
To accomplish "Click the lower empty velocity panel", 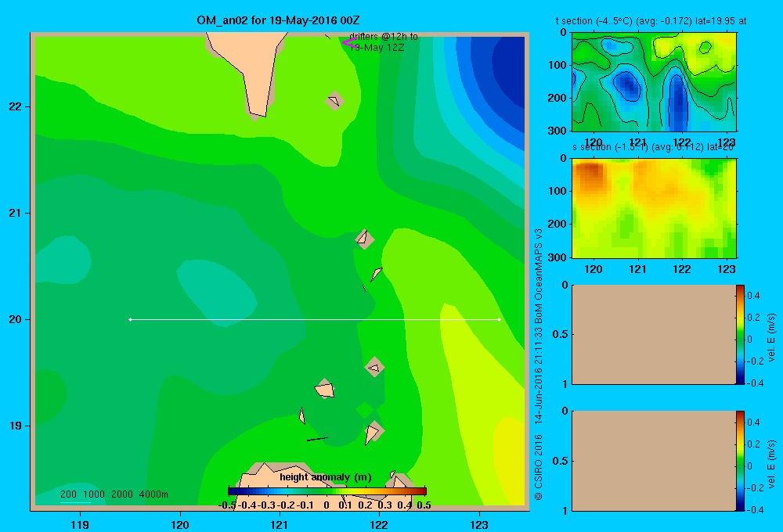I will point(654,461).
